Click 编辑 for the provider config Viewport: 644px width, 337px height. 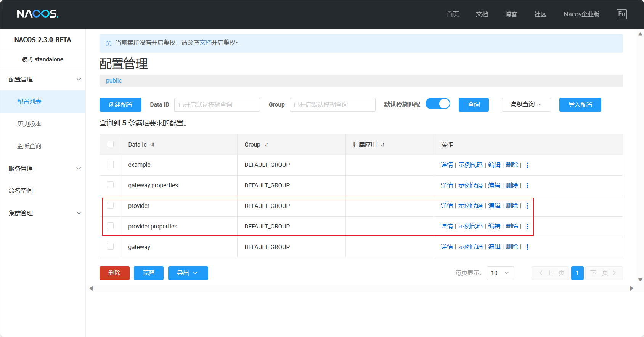(x=495, y=206)
